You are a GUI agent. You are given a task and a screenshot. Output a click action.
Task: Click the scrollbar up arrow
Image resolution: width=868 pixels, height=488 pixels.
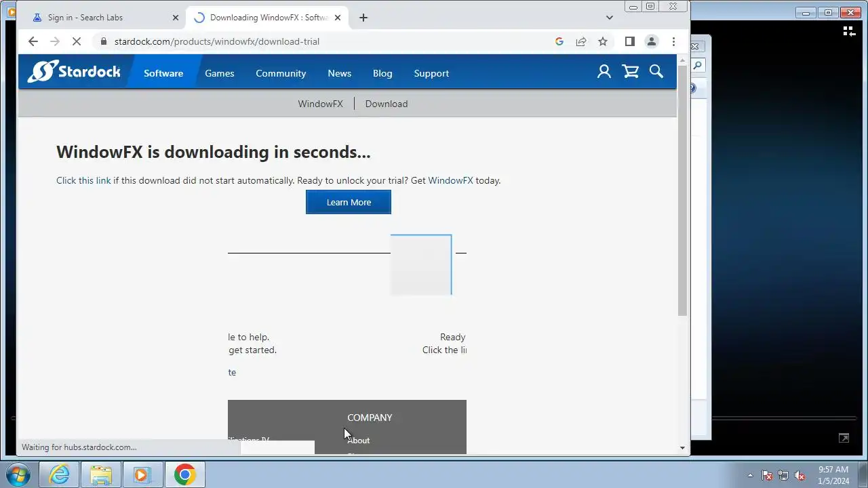tap(682, 61)
